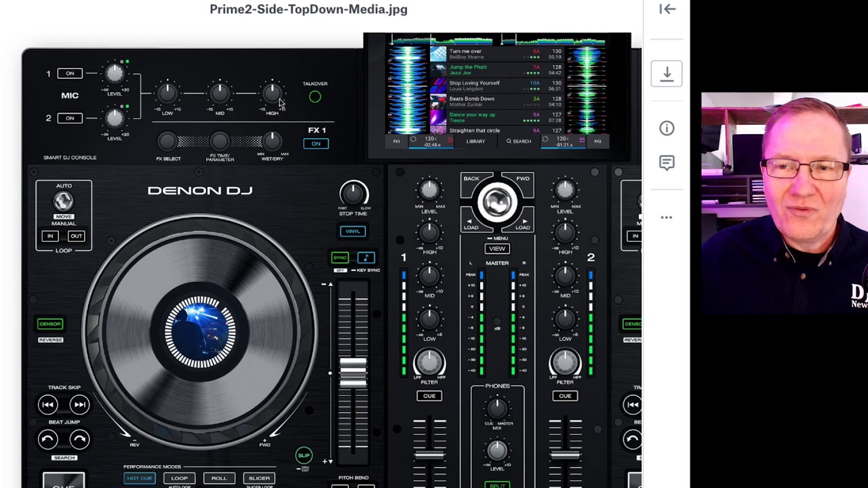Click the Auto loop Move knob
This screenshot has width=868, height=488.
64,201
